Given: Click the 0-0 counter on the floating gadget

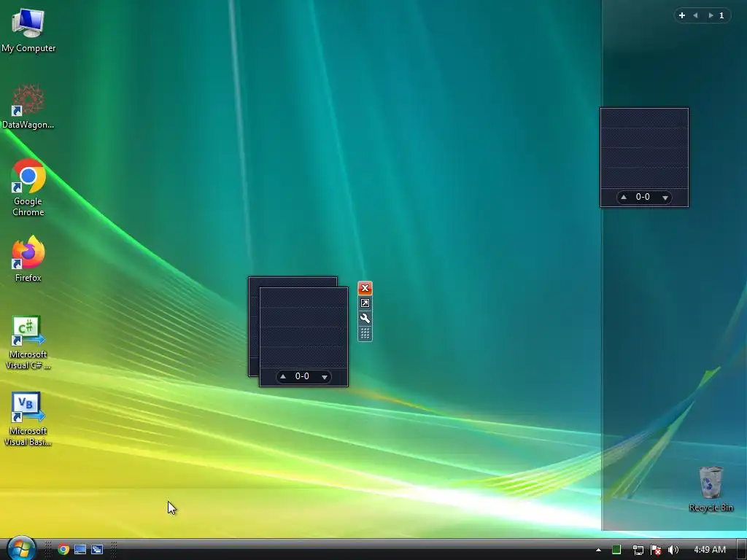Looking at the screenshot, I should point(302,376).
